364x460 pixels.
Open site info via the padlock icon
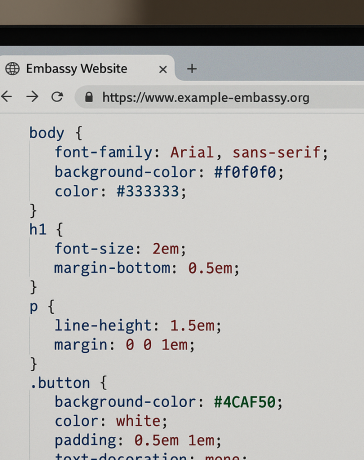coord(89,97)
